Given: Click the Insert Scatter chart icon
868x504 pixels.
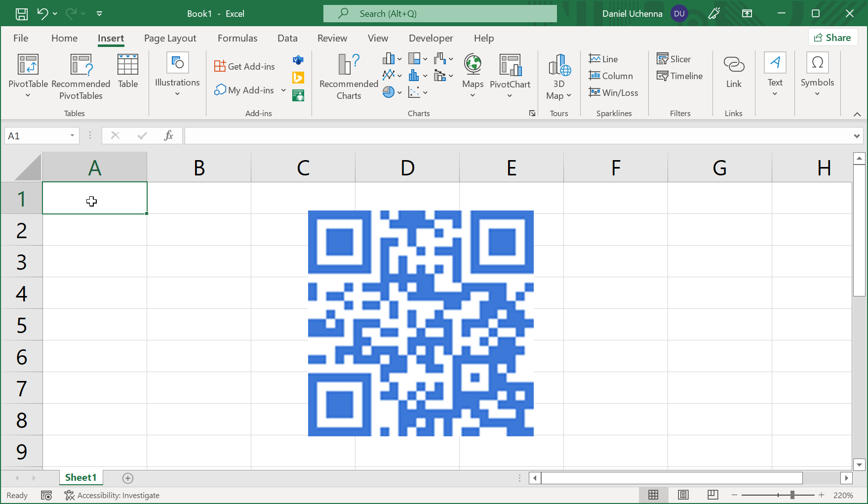Looking at the screenshot, I should tap(415, 92).
